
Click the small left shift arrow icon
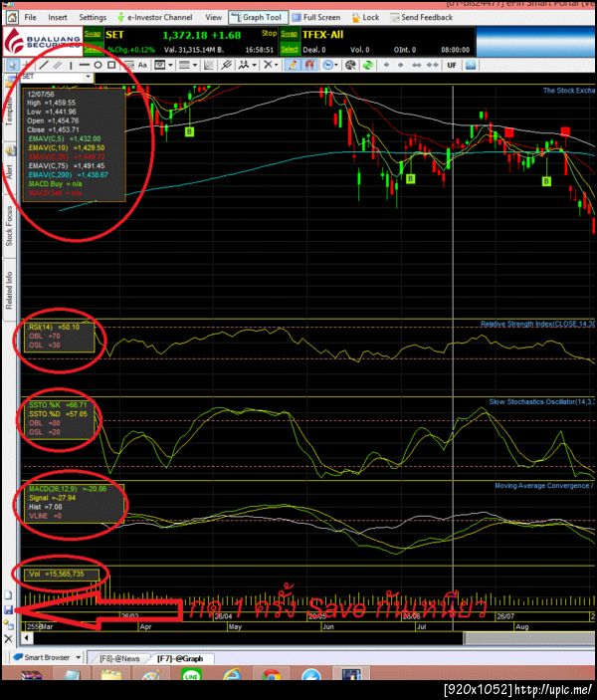point(386,65)
